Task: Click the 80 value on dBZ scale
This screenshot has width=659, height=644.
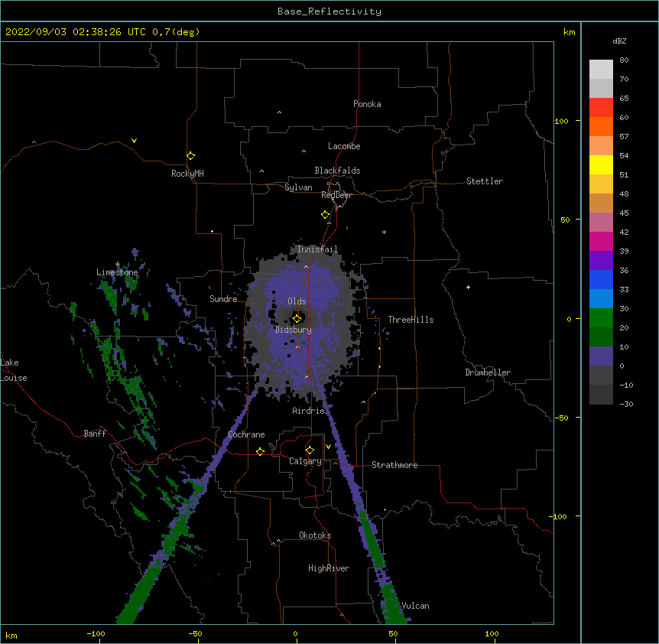Action: coord(624,60)
